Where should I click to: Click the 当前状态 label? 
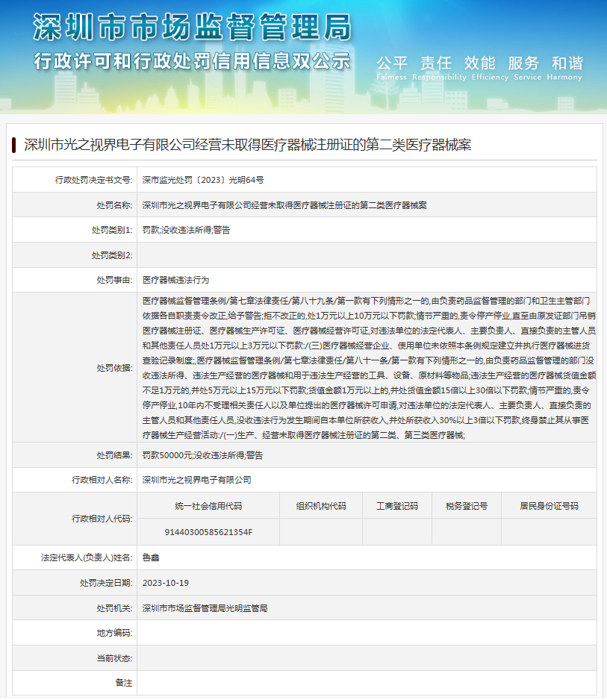(114, 658)
